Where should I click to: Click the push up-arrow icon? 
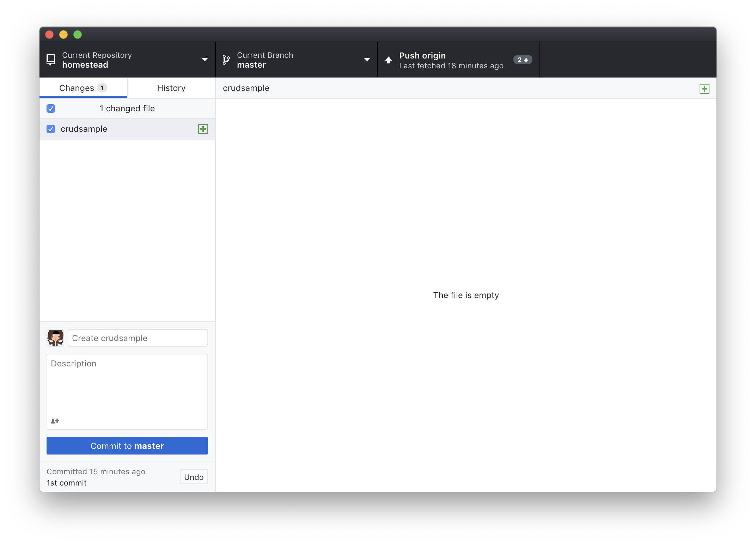pos(388,60)
